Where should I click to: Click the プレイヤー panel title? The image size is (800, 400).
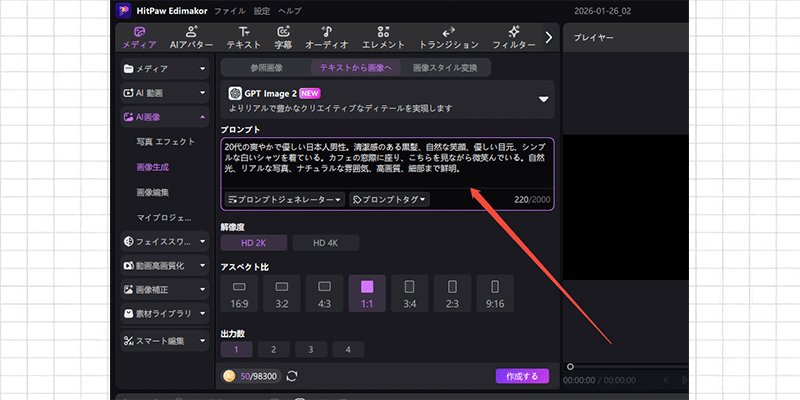click(x=593, y=38)
